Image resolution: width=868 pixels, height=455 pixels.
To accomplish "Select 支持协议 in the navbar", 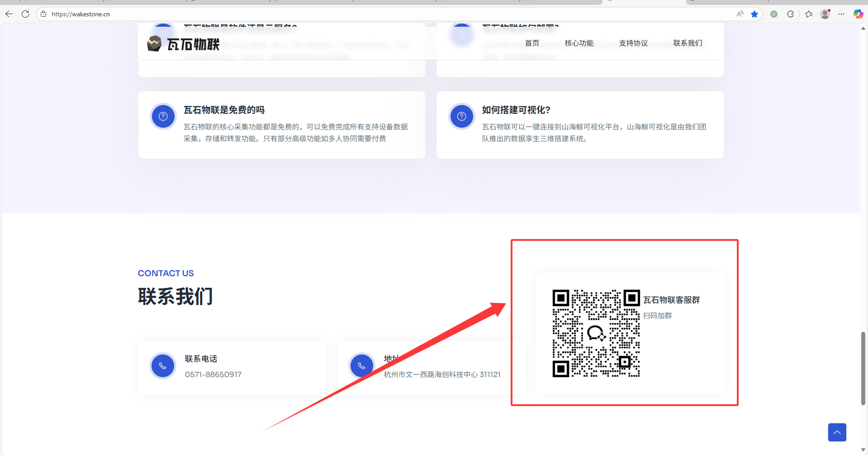I will pos(633,43).
